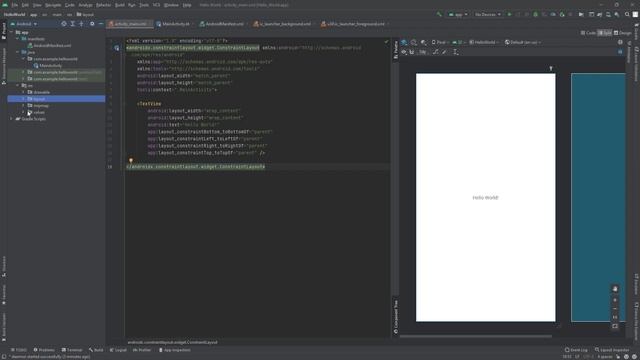The image size is (640, 360).
Task: Click the green Run app icon
Action: point(509,14)
